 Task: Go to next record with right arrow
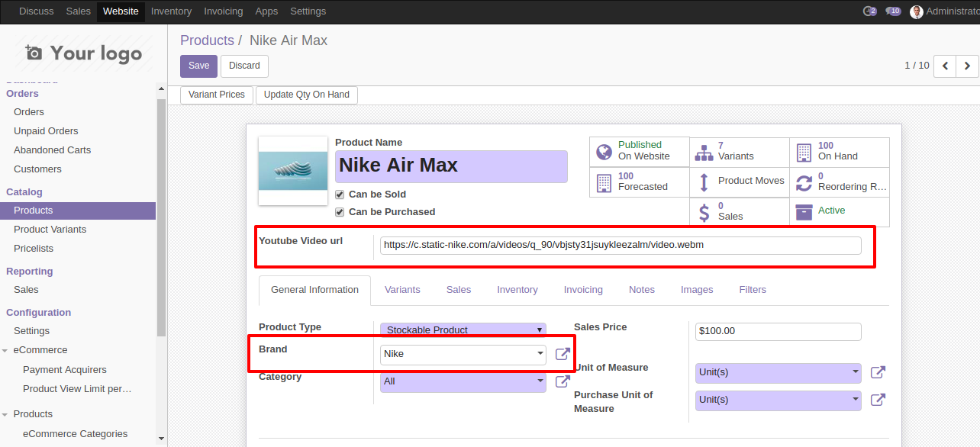click(967, 66)
